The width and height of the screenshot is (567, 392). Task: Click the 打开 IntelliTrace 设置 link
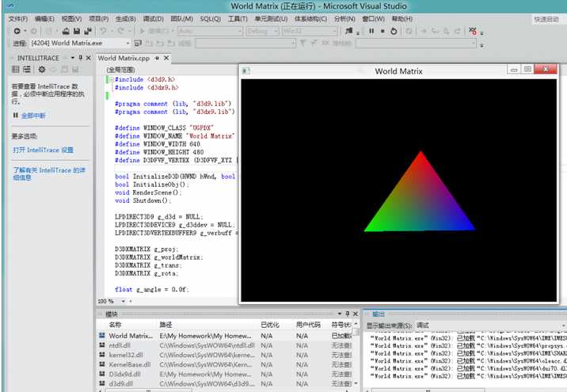click(43, 150)
